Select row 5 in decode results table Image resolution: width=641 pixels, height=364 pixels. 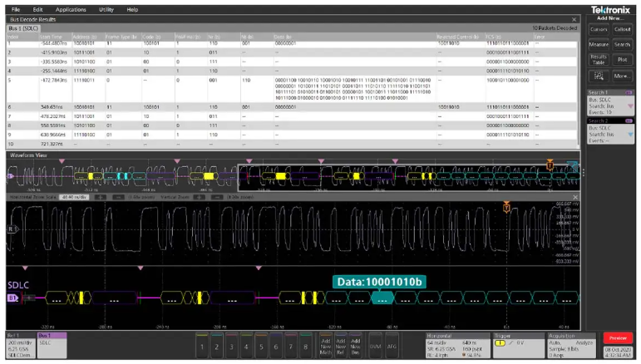click(292, 89)
